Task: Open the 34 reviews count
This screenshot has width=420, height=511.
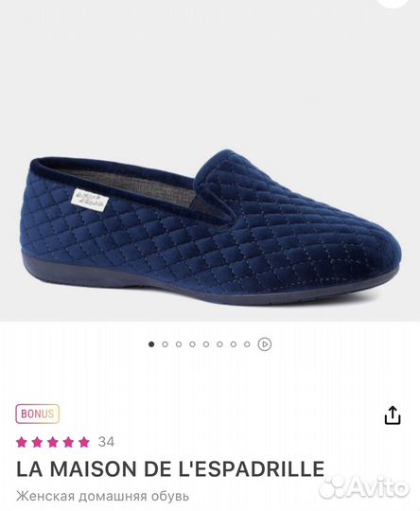Action: [106, 442]
